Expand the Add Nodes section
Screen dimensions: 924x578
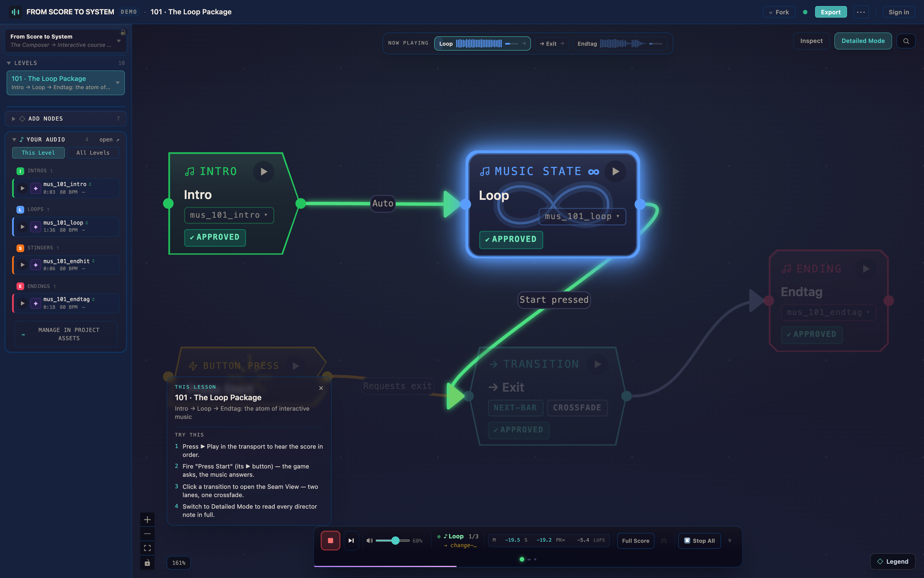13,119
